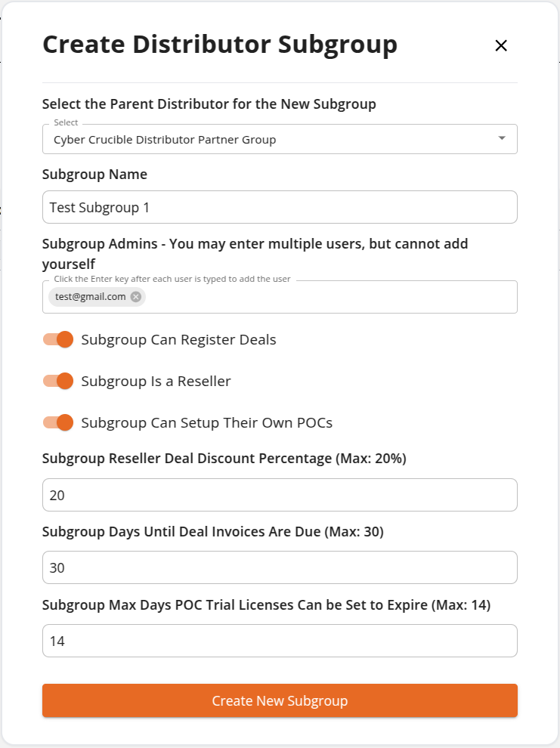Click into the Subgroup Name field
The image size is (560, 748).
coord(280,207)
